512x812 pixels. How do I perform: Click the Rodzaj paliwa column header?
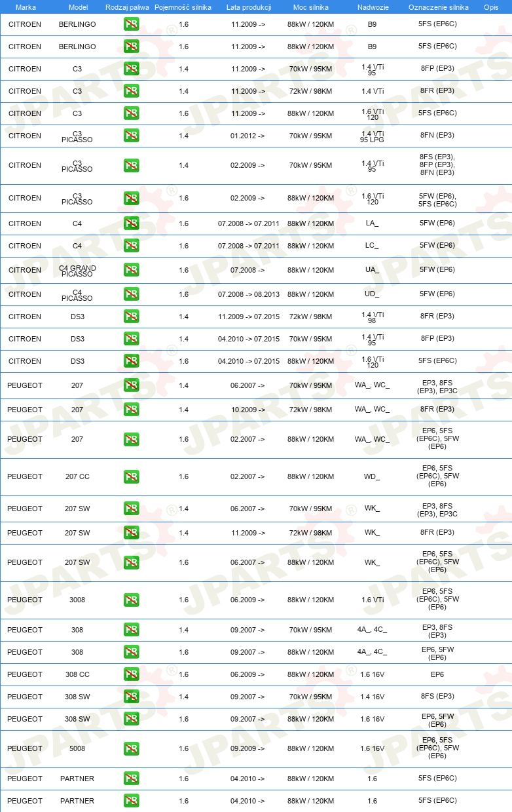coord(127,7)
